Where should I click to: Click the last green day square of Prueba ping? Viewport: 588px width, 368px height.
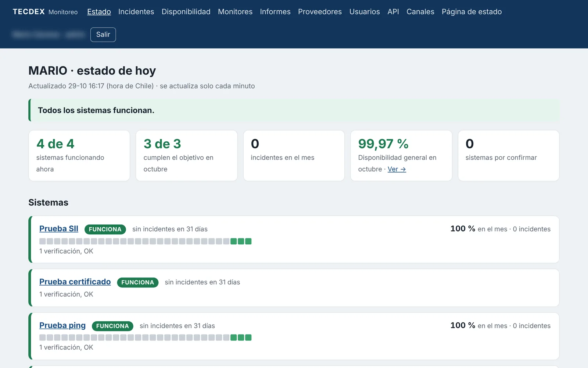click(x=248, y=337)
